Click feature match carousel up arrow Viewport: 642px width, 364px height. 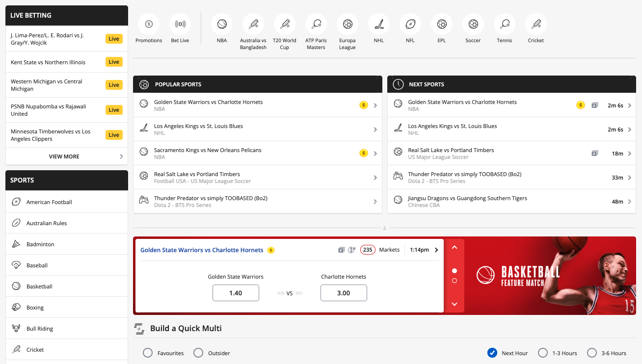pyautogui.click(x=455, y=247)
